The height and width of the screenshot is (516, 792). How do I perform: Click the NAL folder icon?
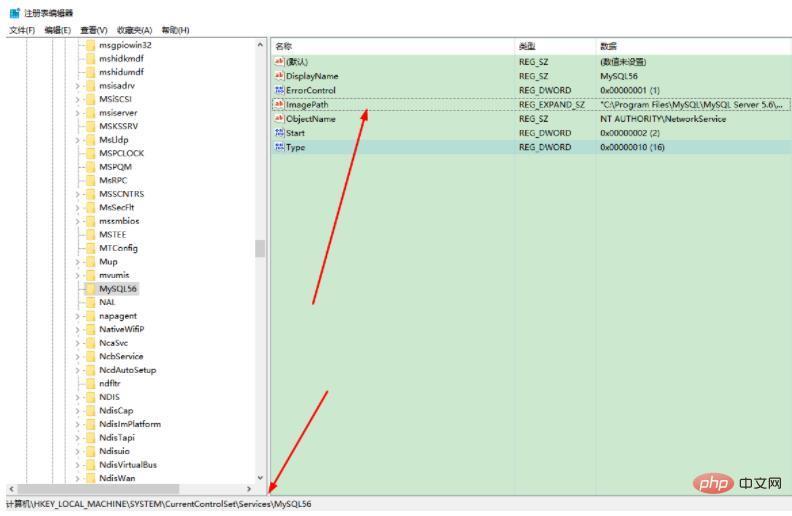(90, 302)
